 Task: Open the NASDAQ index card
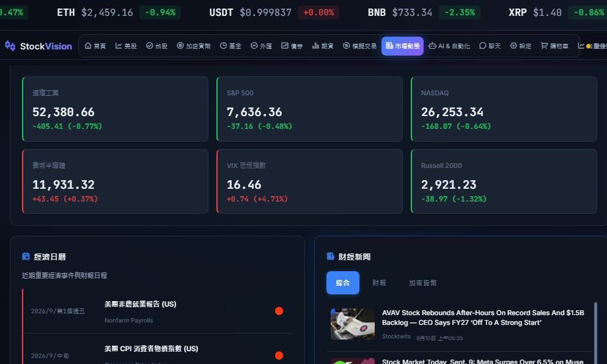pos(504,109)
